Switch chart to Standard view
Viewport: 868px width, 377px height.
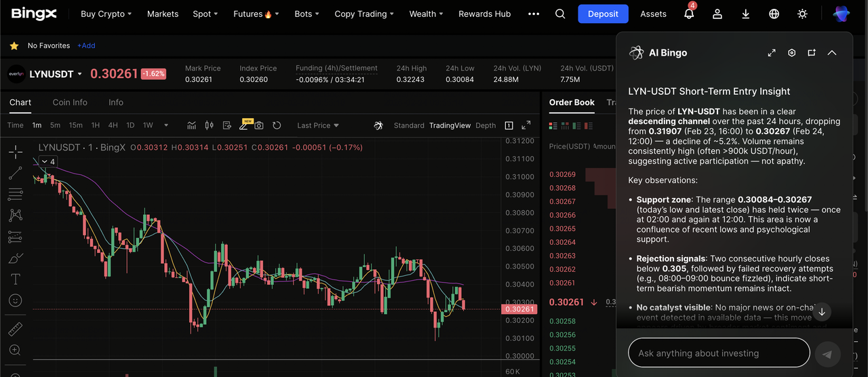pyautogui.click(x=409, y=125)
